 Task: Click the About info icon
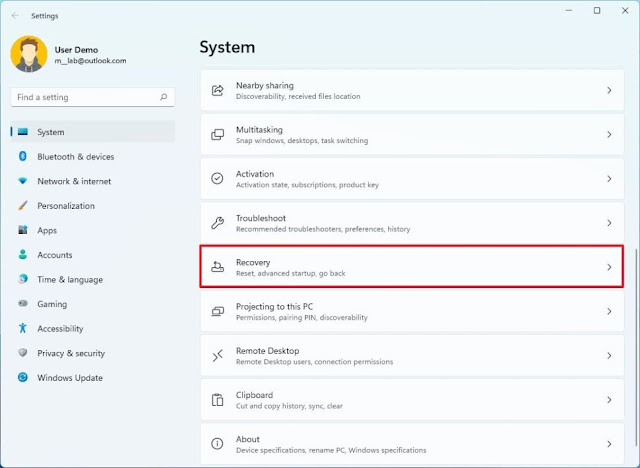[217, 443]
